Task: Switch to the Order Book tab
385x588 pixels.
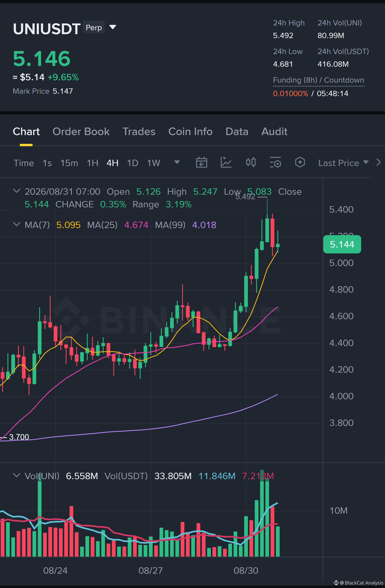Action: click(x=81, y=132)
